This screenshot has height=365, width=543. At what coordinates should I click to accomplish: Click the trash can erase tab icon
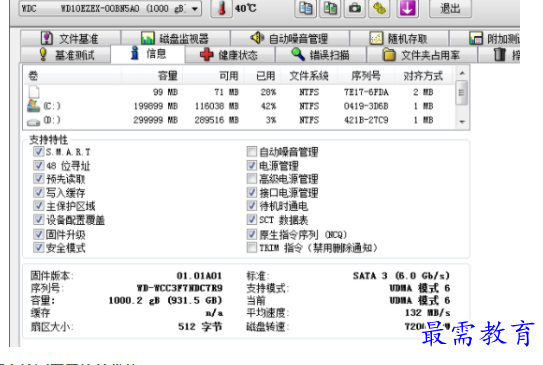click(x=499, y=54)
